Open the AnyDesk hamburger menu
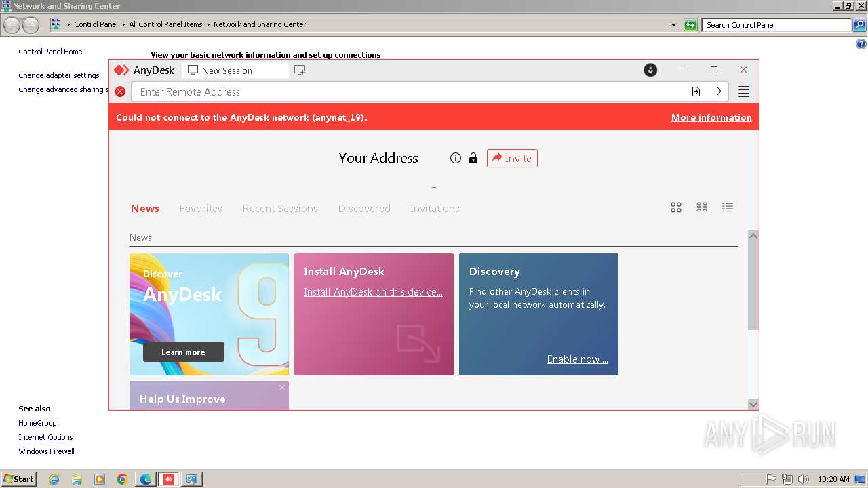Screen dimensions: 868x488 click(744, 91)
